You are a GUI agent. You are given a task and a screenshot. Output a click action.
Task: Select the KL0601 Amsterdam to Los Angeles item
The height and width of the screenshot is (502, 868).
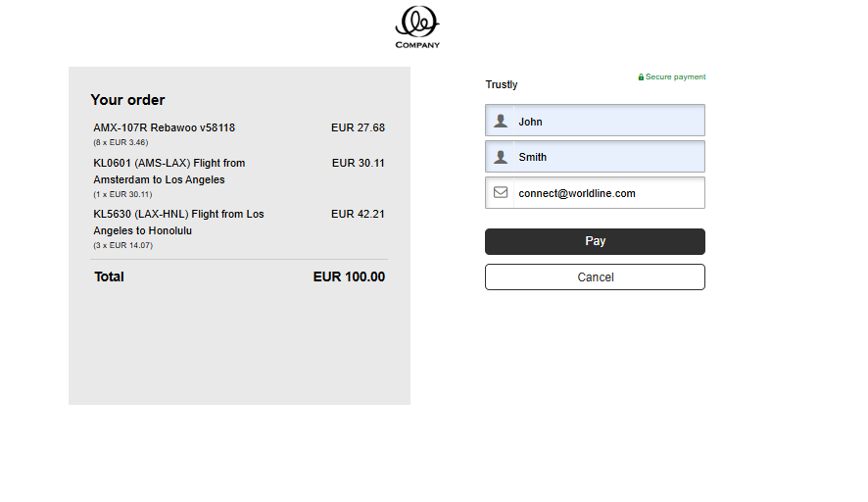169,172
